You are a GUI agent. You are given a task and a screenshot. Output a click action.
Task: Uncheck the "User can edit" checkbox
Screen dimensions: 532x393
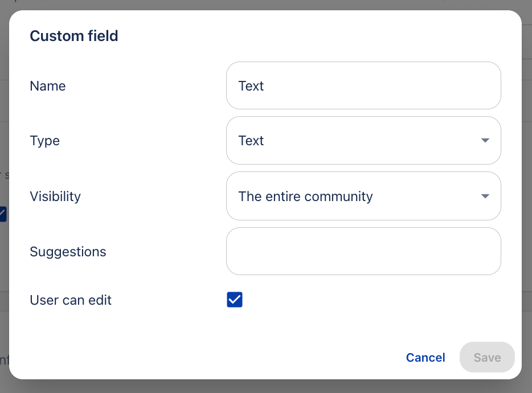tap(235, 300)
